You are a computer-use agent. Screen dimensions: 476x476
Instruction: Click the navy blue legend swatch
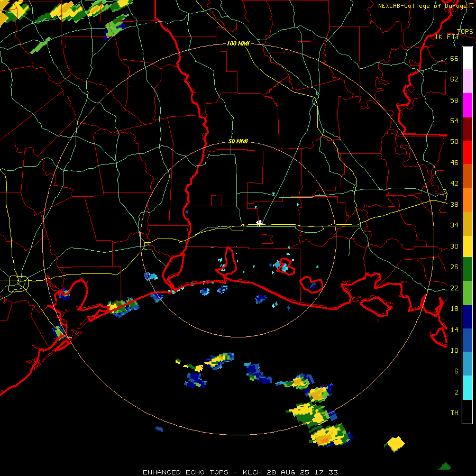point(467,317)
